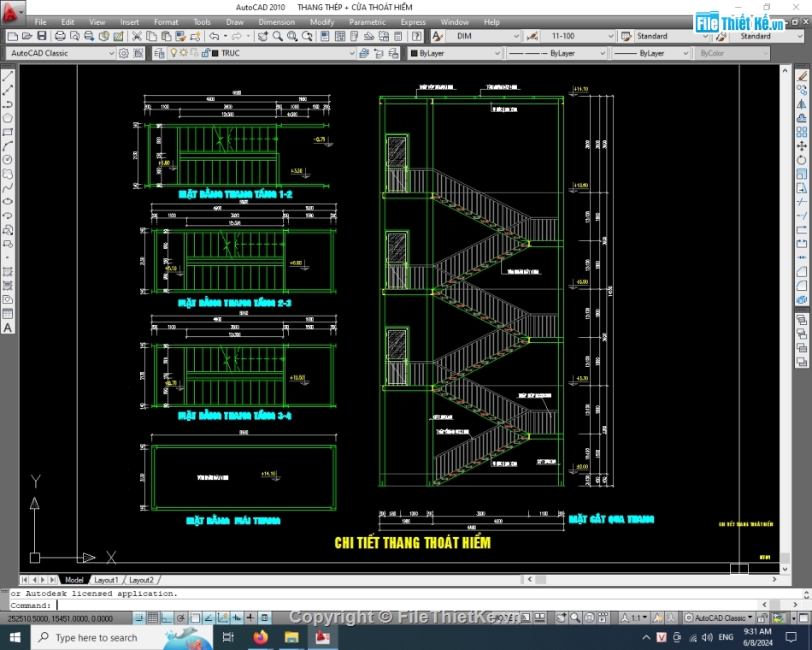Select the Rectangle draw tool
The image size is (812, 650).
click(8, 133)
